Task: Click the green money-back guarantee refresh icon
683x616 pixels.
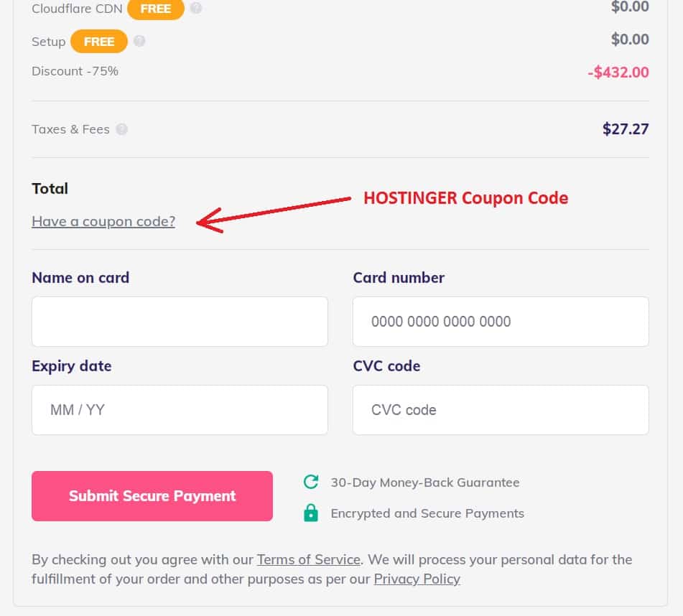Action: [310, 482]
